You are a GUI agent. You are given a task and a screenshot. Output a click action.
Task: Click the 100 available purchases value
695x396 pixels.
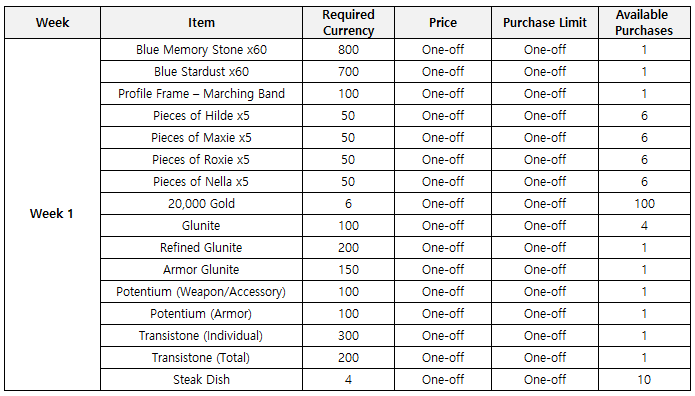644,204
